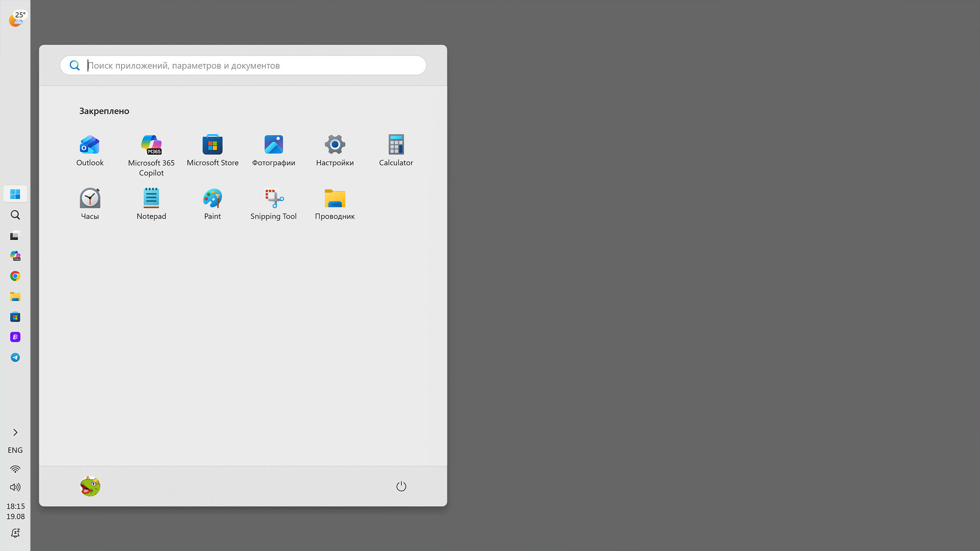Open the power options button
The width and height of the screenshot is (980, 551).
[401, 486]
